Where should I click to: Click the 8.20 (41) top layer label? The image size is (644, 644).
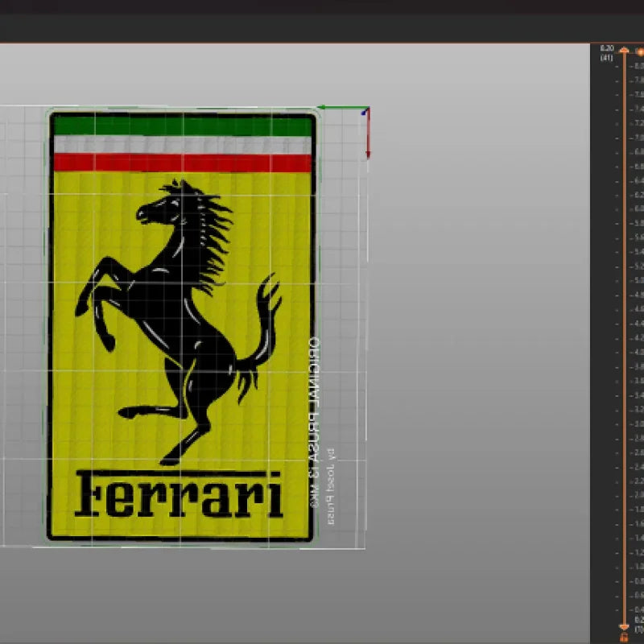click(606, 52)
